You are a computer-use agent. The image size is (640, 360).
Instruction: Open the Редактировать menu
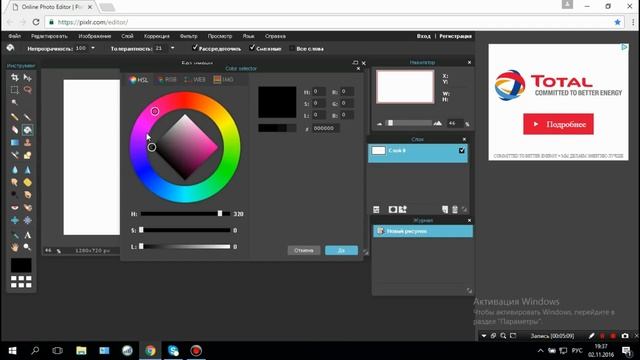pos(49,36)
